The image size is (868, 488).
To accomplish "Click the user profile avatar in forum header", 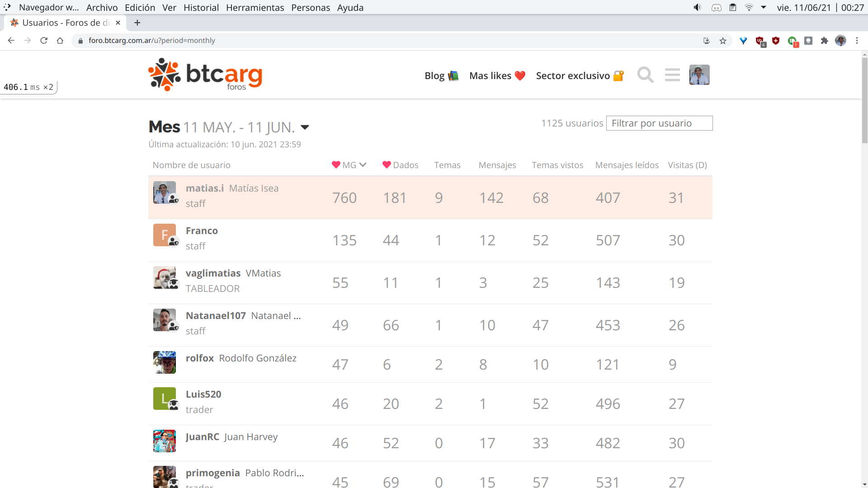I will (x=699, y=75).
